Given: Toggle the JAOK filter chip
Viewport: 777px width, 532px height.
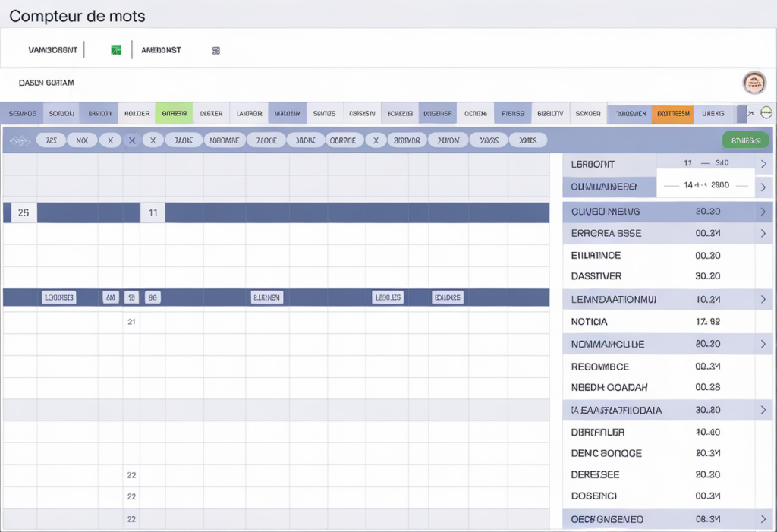Looking at the screenshot, I should (183, 140).
